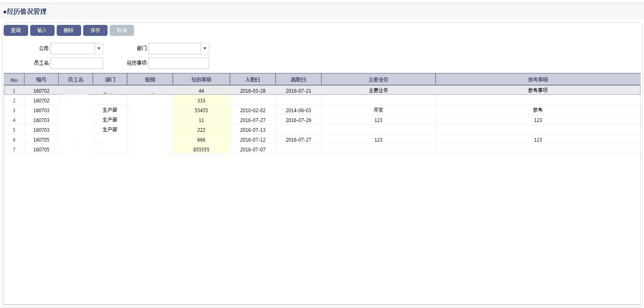Select the 入职日 cell 2016-07-13
644x308 pixels.
[253, 130]
